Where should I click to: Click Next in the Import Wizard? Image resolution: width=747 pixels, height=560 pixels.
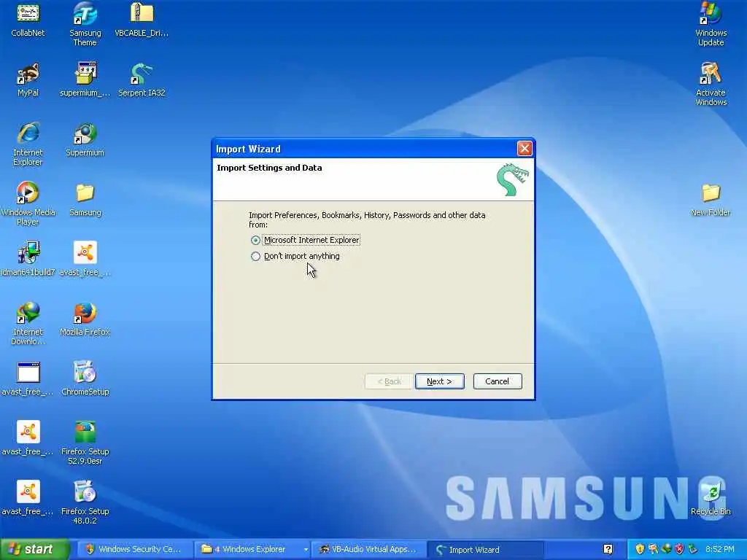439,381
